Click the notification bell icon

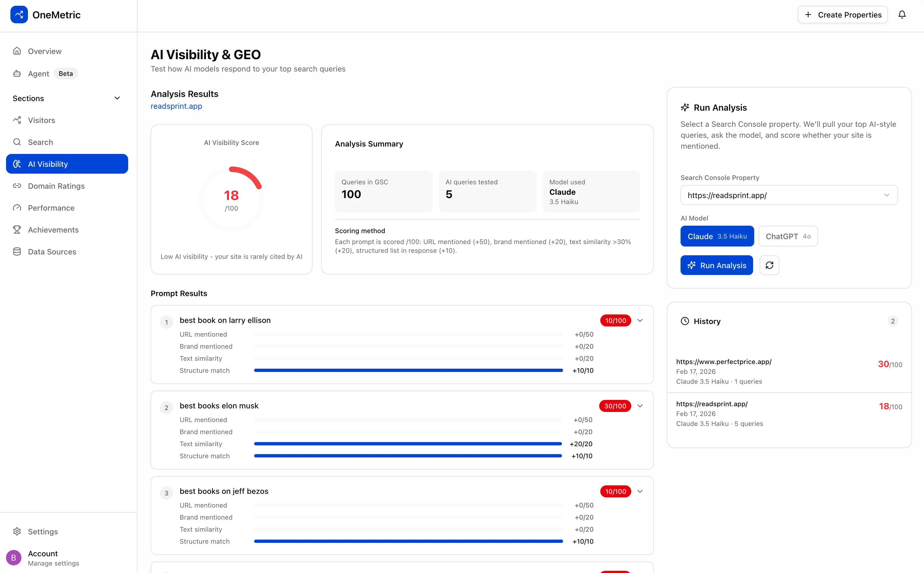tap(902, 15)
